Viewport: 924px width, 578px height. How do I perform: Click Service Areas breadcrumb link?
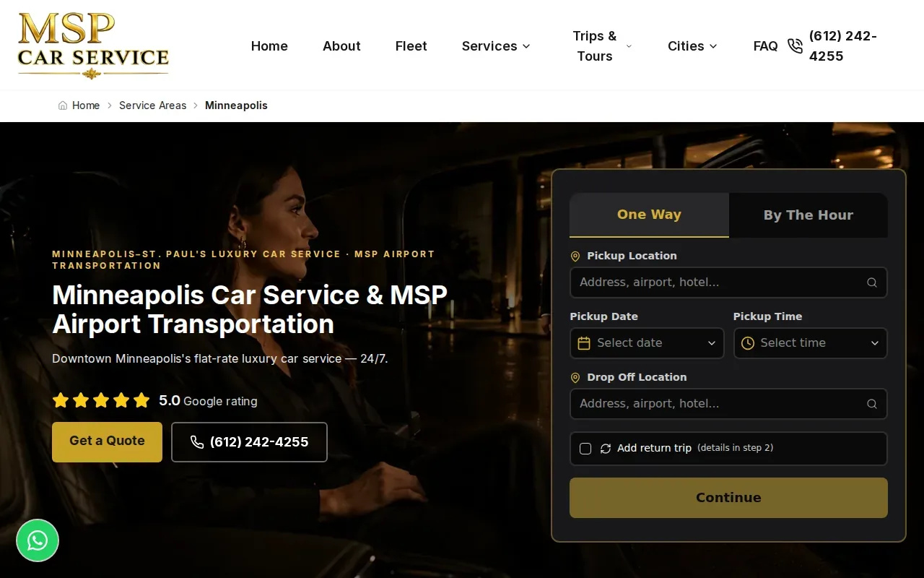(152, 105)
